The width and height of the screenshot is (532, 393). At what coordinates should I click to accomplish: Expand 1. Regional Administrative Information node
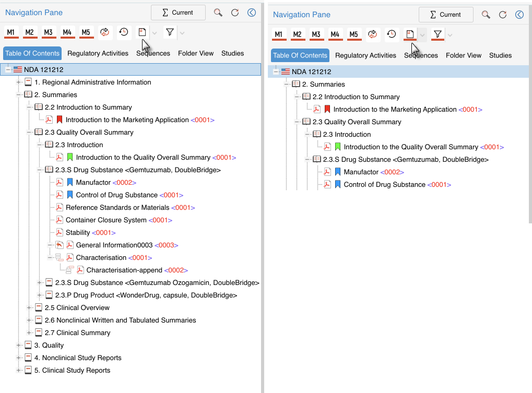[19, 82]
